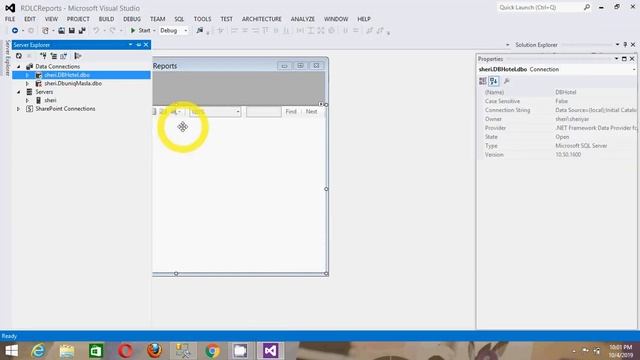Open the FILE menu
Viewport: 640px width, 360px height.
10,19
